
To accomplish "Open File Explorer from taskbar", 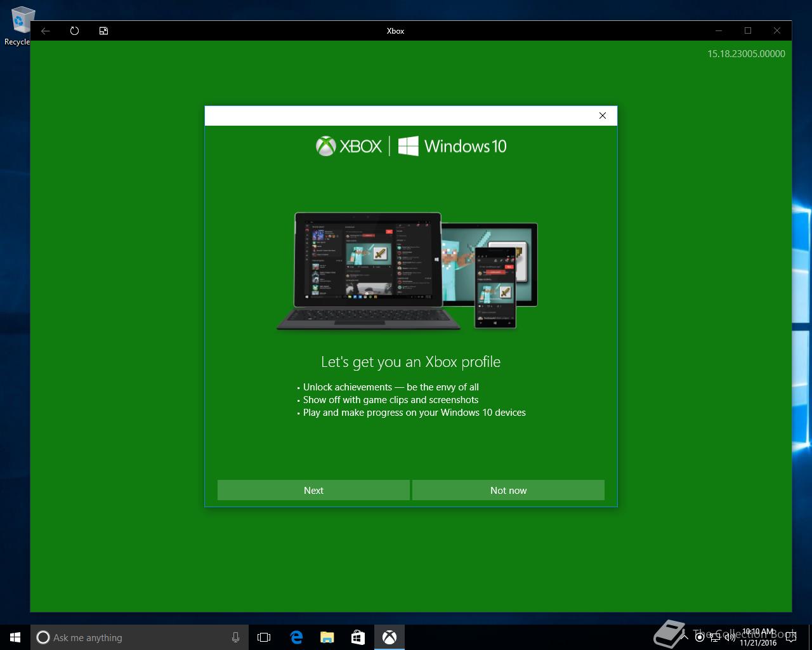I will click(327, 637).
